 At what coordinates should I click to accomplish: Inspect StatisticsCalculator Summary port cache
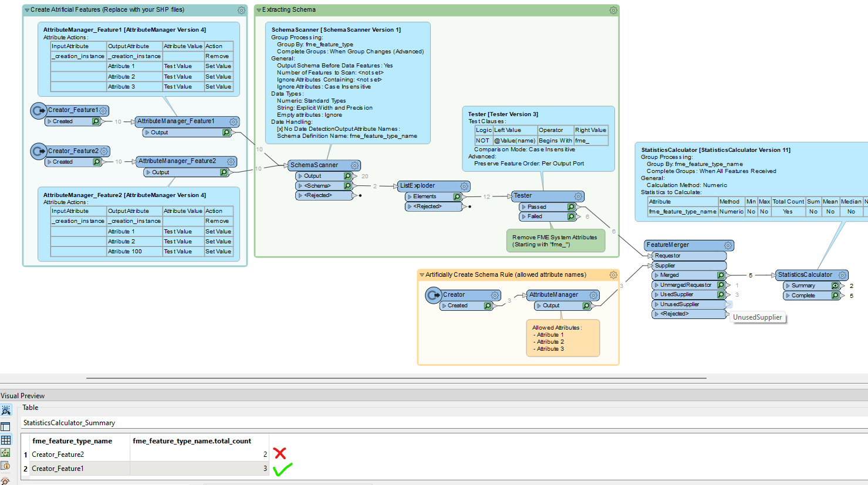tap(835, 286)
